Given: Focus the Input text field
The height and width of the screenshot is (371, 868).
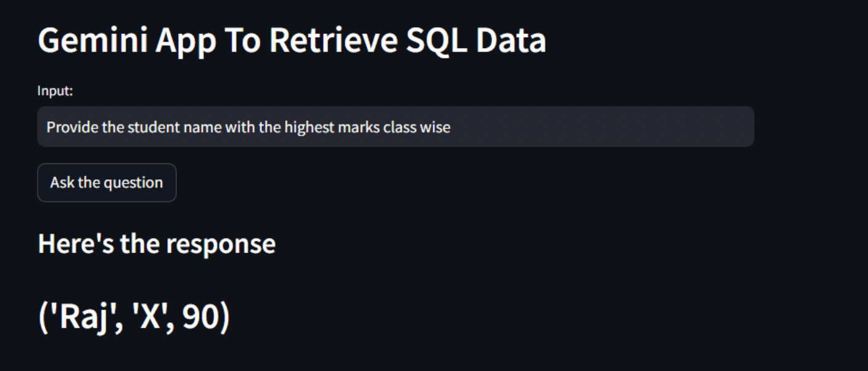Looking at the screenshot, I should coord(396,127).
